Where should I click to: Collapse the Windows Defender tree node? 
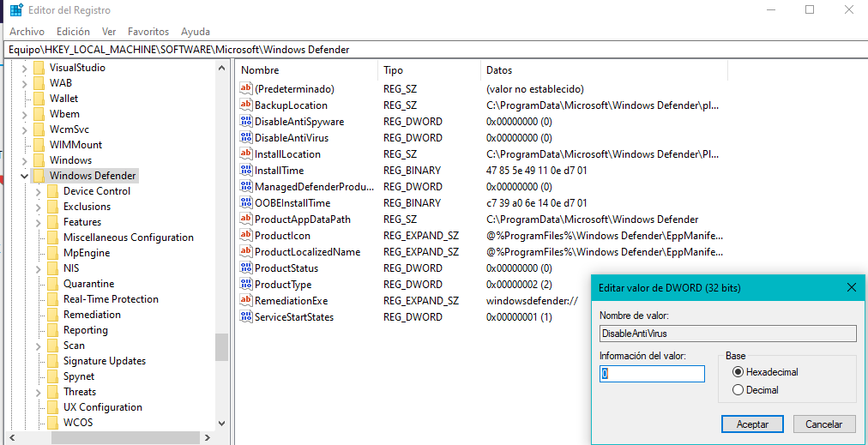(24, 176)
